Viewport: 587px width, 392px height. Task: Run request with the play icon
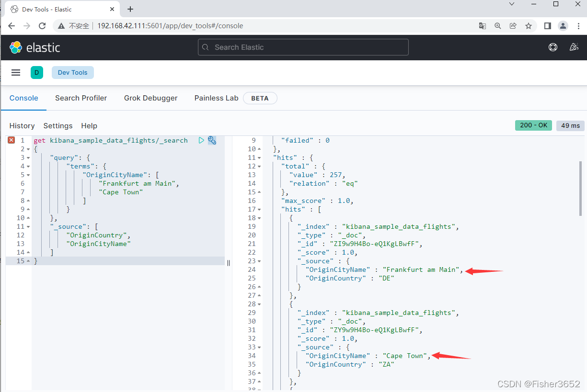[x=201, y=140]
